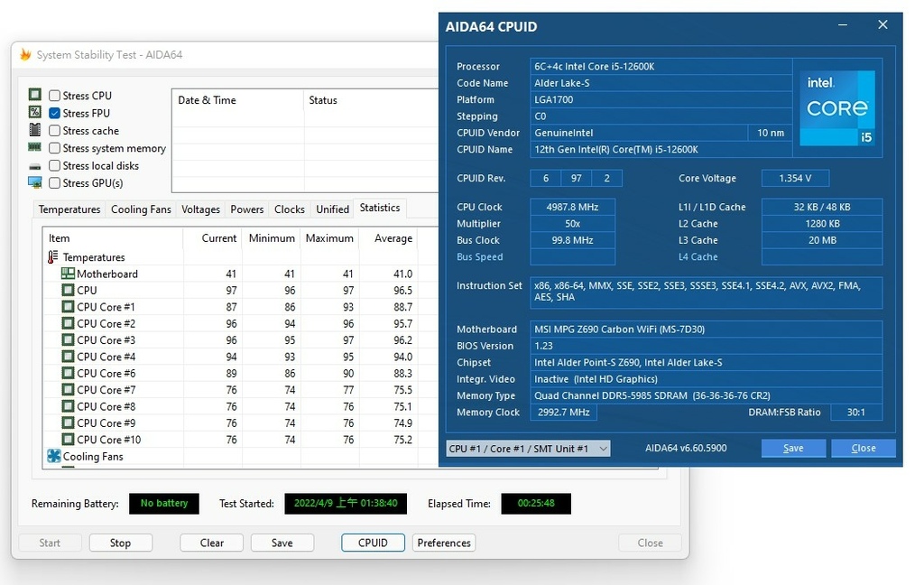
Task: Open the Clocks tab
Action: [290, 209]
